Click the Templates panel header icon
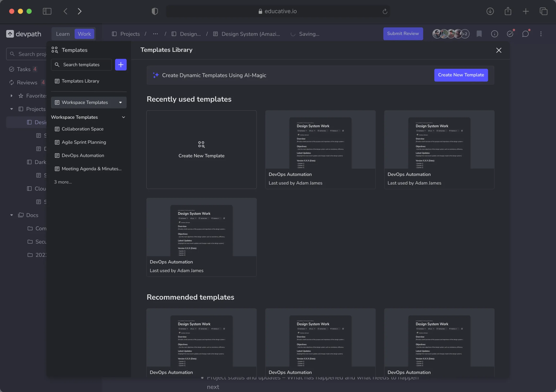The width and height of the screenshot is (556, 392). [55, 50]
